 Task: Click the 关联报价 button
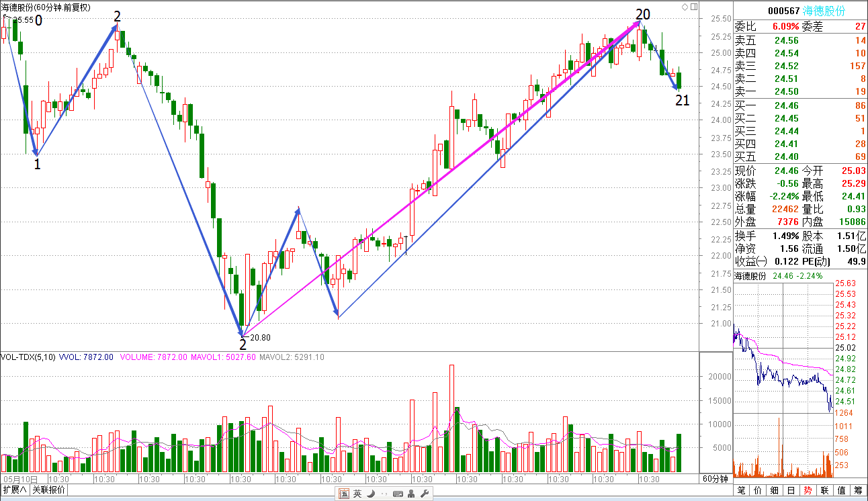coord(49,490)
